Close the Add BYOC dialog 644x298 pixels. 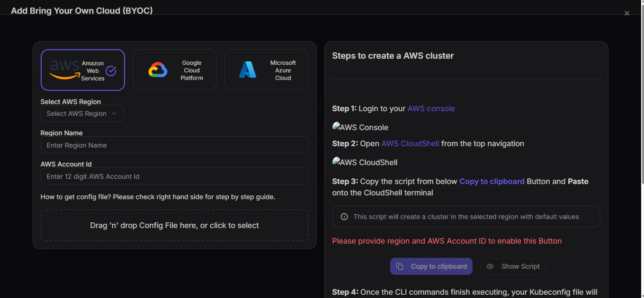(x=627, y=13)
